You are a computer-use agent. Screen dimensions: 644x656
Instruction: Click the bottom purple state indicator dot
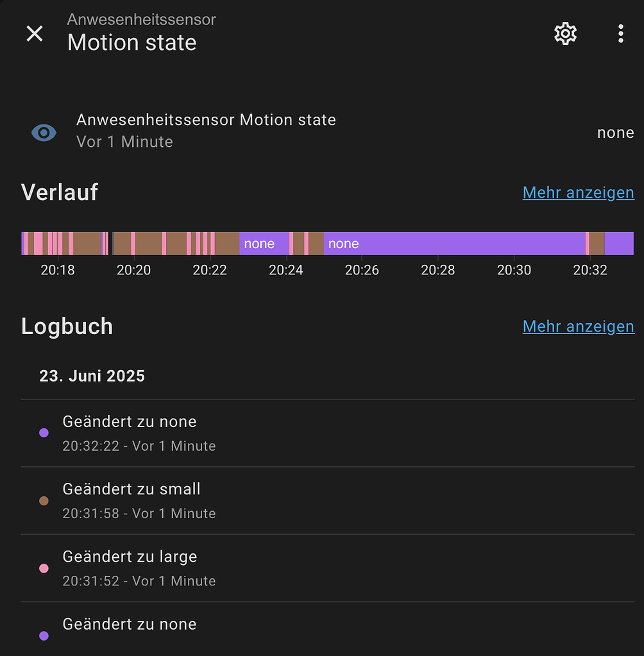(44, 635)
